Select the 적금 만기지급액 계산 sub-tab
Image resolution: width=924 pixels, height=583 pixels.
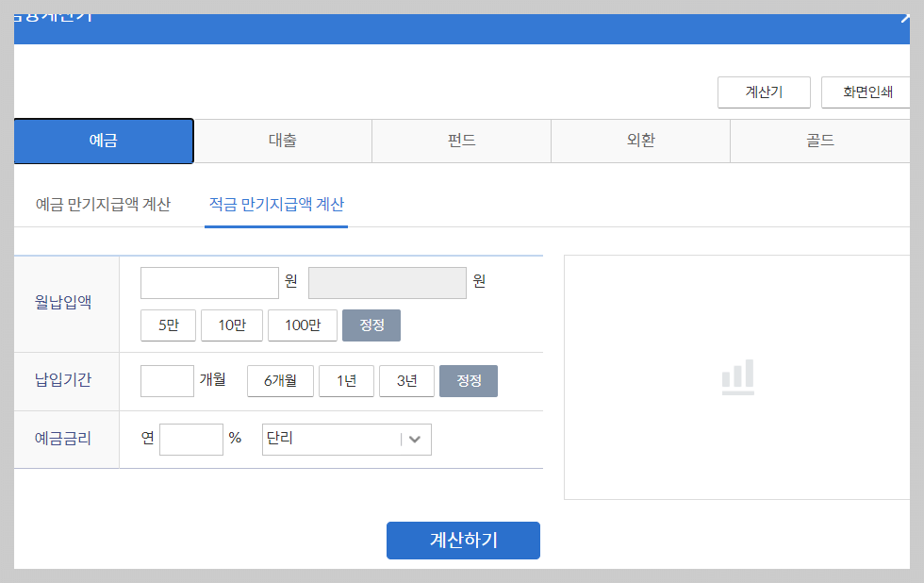click(275, 204)
